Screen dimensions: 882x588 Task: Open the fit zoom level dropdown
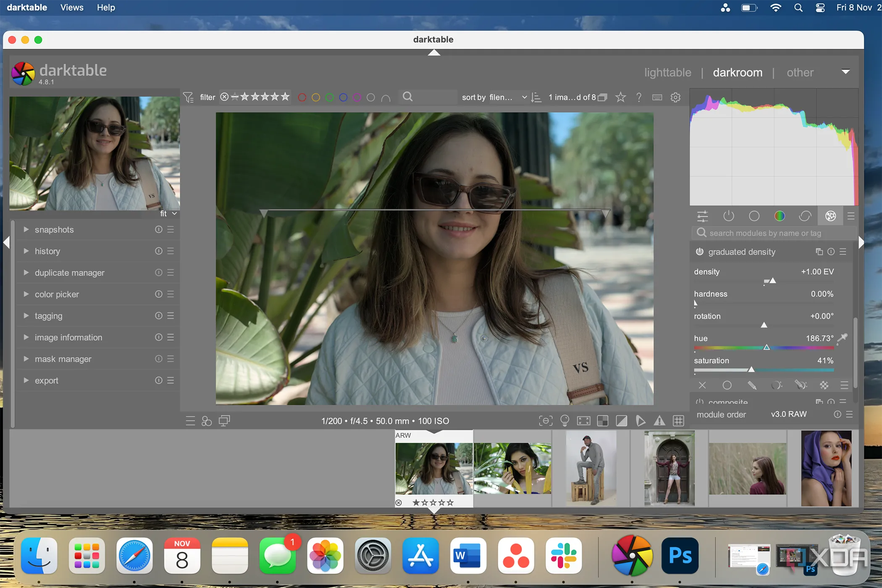point(168,213)
